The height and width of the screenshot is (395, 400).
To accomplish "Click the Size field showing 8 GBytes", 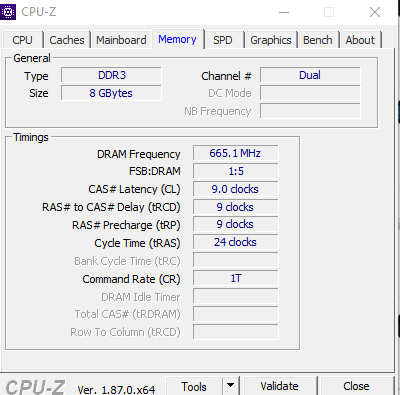I will (x=111, y=93).
